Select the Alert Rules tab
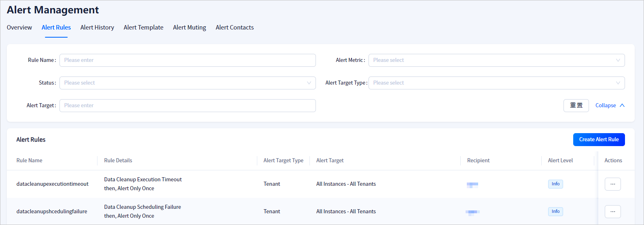This screenshot has height=225, width=644. pos(56,28)
